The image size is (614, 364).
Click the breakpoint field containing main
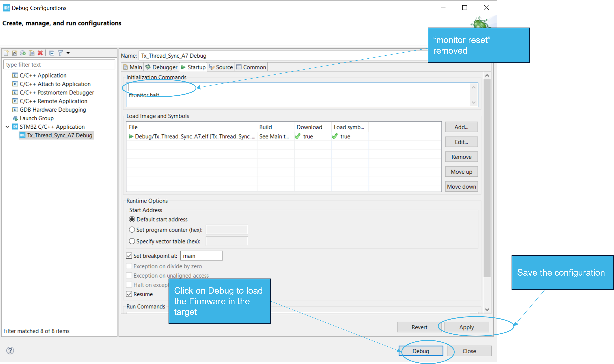tap(202, 256)
